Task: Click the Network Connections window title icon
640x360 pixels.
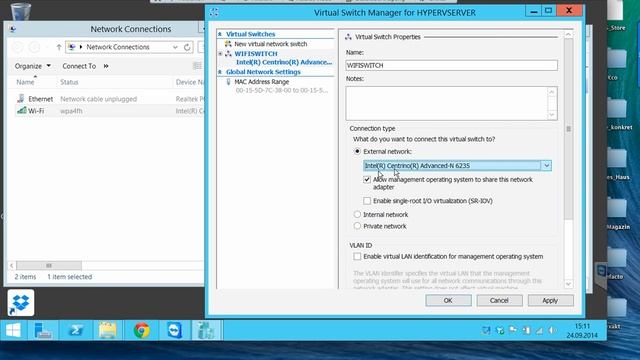Action: (x=13, y=29)
